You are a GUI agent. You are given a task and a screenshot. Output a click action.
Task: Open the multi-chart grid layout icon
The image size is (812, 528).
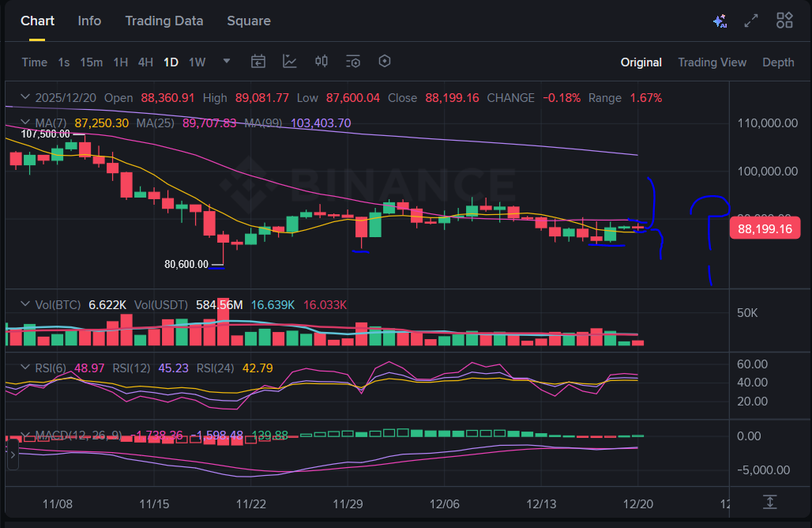[784, 21]
